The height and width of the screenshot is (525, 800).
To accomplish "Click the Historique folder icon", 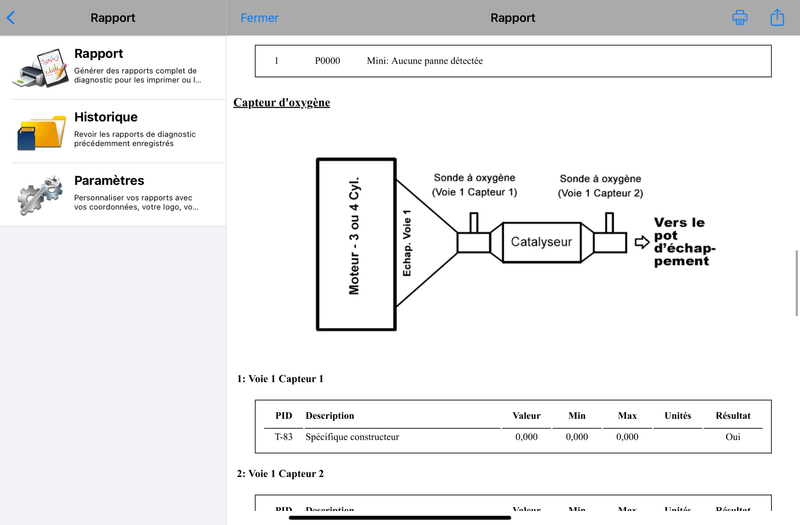I will pos(41,132).
